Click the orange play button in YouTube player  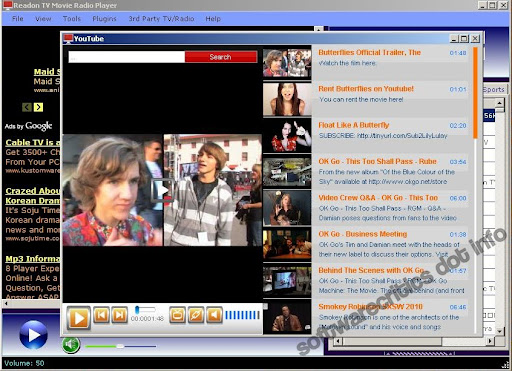[79, 318]
